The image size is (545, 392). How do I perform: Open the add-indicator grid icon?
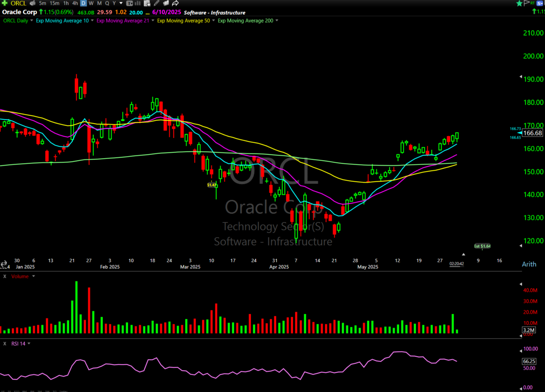point(147,3)
